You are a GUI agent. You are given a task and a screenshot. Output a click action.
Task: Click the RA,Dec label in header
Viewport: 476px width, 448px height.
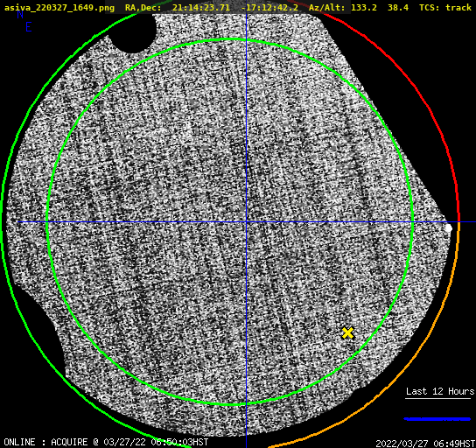coord(143,8)
